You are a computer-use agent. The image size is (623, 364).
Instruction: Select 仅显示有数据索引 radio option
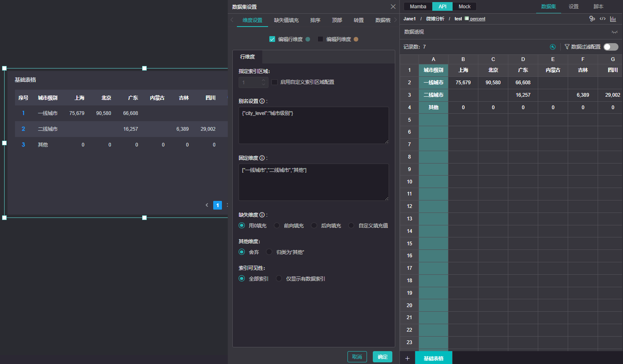(279, 278)
